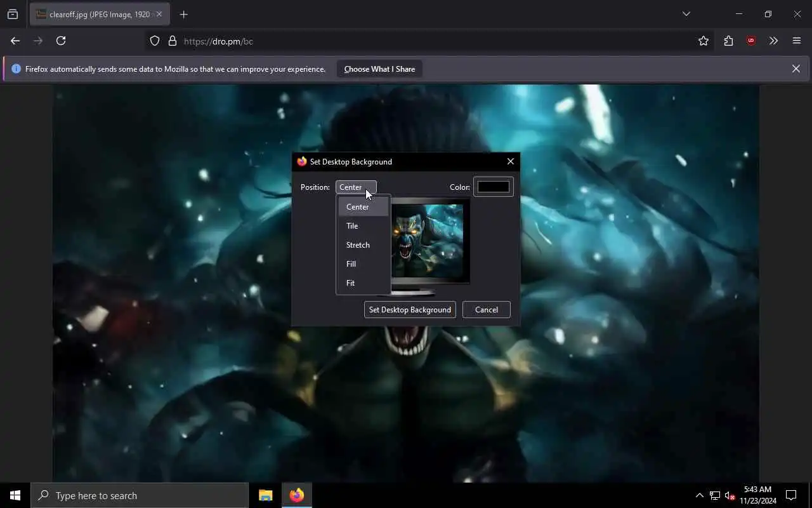Show hidden system tray icons
Image resolution: width=812 pixels, height=508 pixels.
pos(699,495)
